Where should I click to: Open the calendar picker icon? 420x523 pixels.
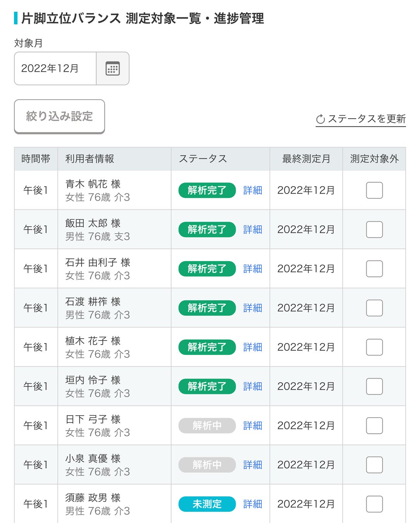pyautogui.click(x=113, y=69)
